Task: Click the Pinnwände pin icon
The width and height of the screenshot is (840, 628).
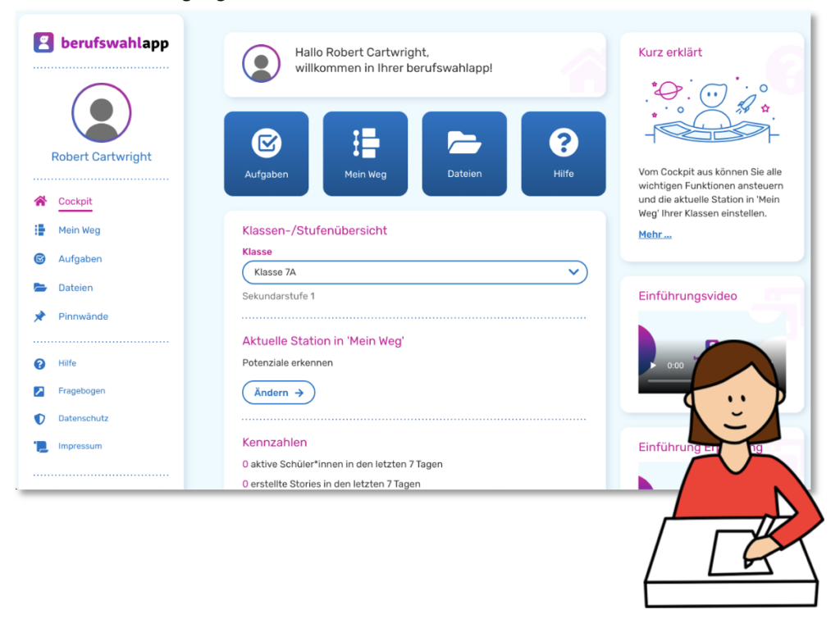Action: point(39,316)
